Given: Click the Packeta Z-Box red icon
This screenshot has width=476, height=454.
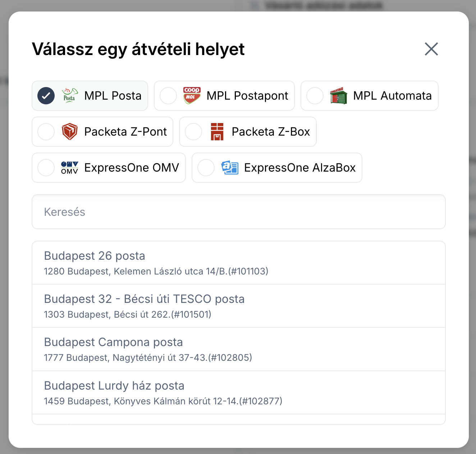Looking at the screenshot, I should pyautogui.click(x=217, y=132).
